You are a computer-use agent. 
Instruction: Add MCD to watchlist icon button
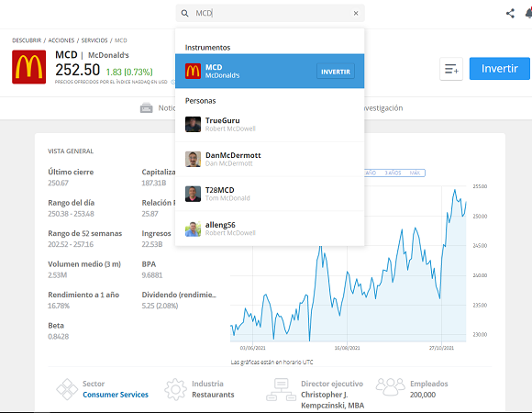[451, 69]
